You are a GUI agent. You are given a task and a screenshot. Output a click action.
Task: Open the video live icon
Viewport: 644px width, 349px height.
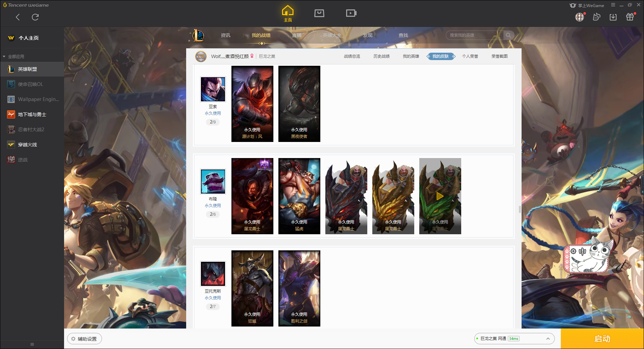(351, 13)
